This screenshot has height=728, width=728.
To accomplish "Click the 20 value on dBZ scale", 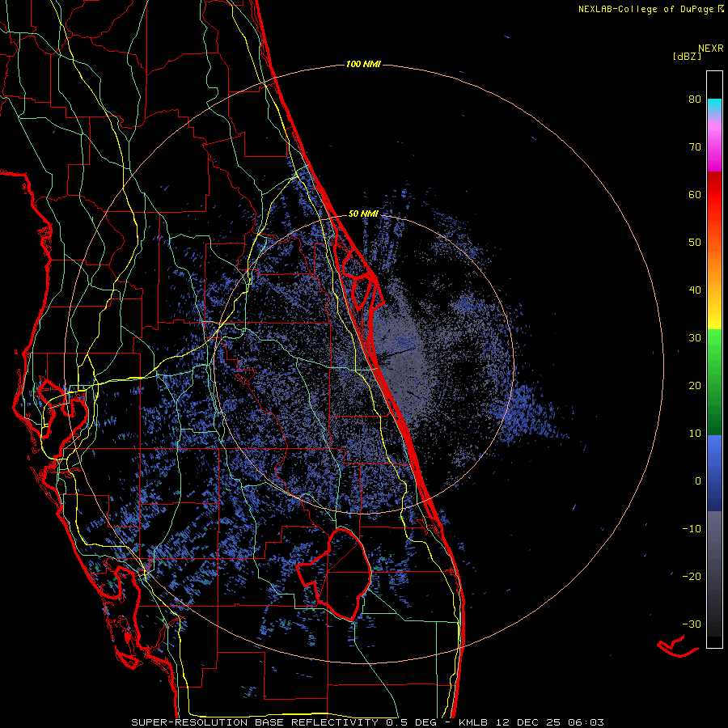I will (x=695, y=385).
